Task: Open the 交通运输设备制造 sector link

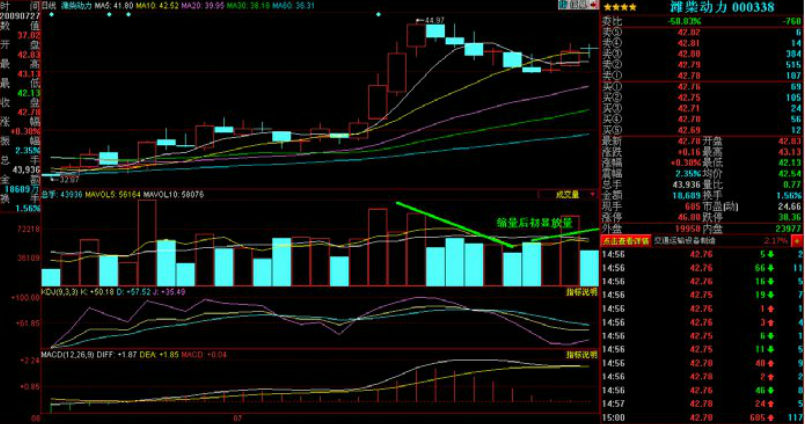Action: tap(684, 241)
